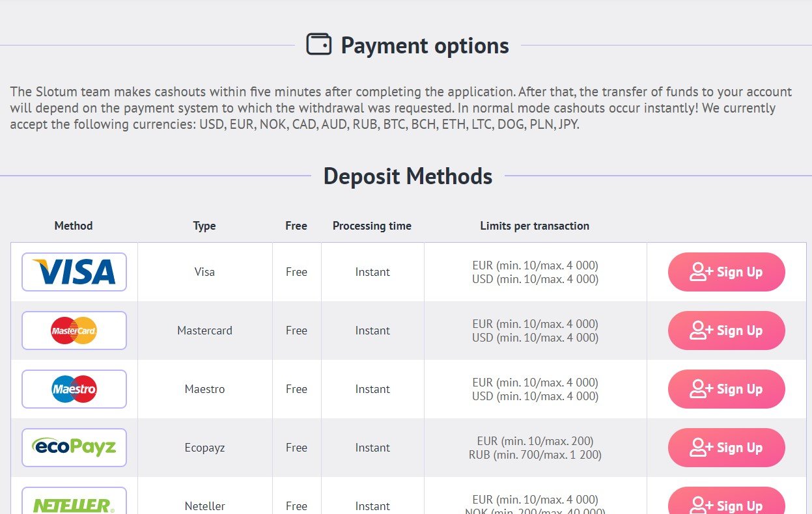
Task: Select the Neteller logo
Action: [x=74, y=504]
